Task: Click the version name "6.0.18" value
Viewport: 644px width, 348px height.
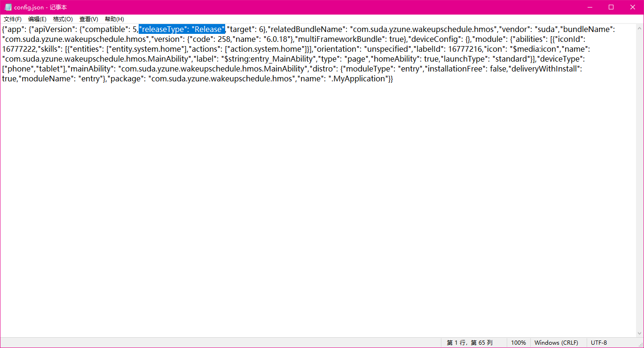Action: pyautogui.click(x=276, y=39)
